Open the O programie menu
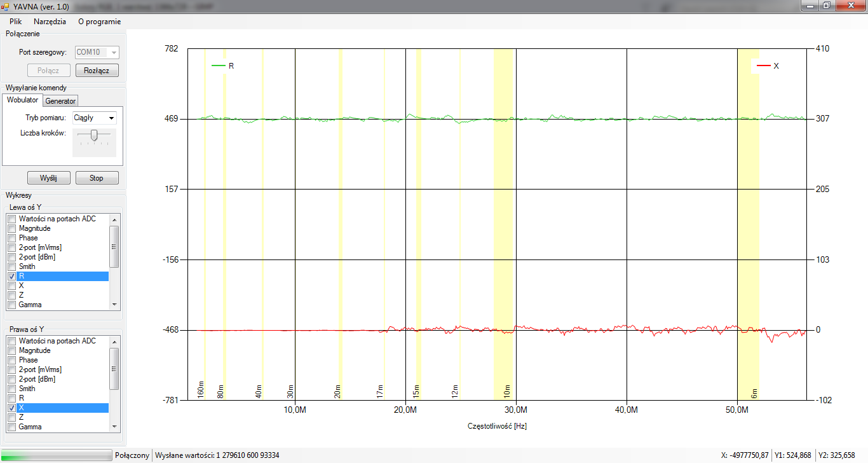 (x=99, y=21)
